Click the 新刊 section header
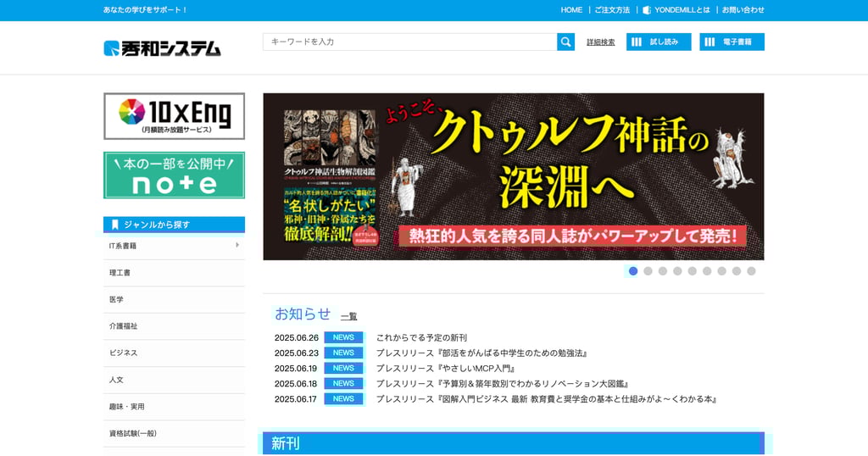 [x=513, y=443]
